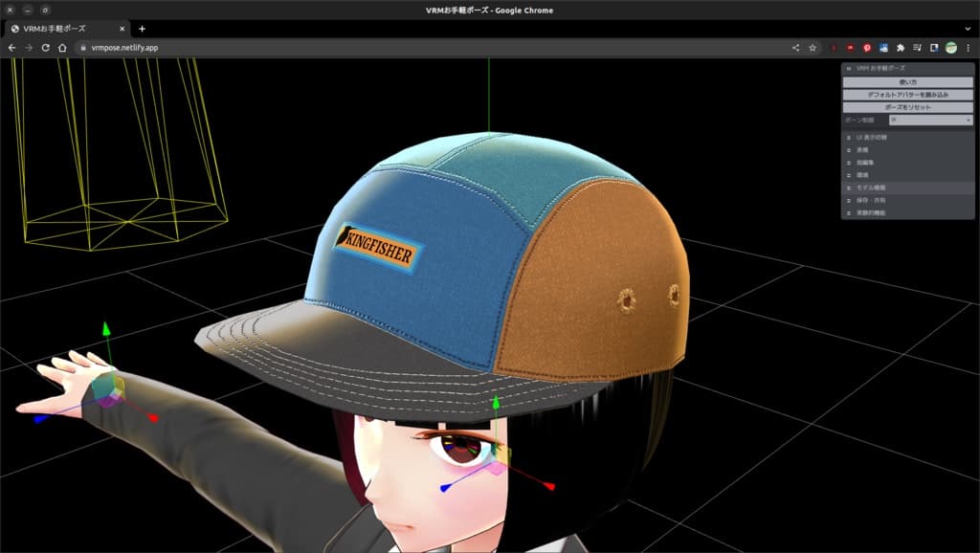Open the tab search dropdown arrow

coord(969,29)
